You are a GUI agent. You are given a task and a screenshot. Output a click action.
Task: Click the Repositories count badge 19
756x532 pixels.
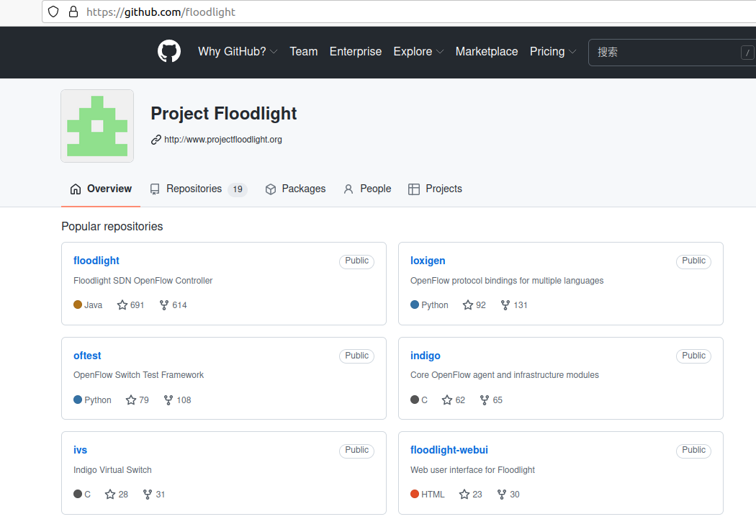coord(238,189)
